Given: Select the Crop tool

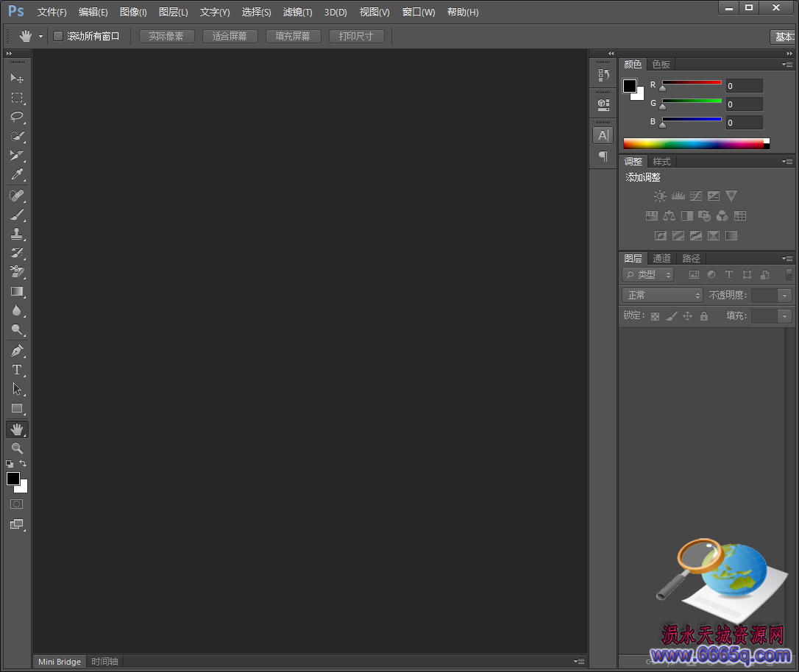Looking at the screenshot, I should (x=17, y=155).
